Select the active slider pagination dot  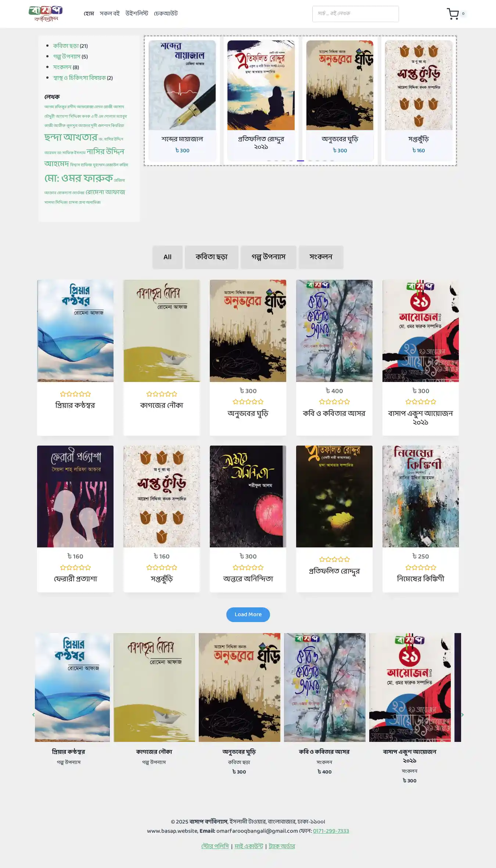[301, 161]
